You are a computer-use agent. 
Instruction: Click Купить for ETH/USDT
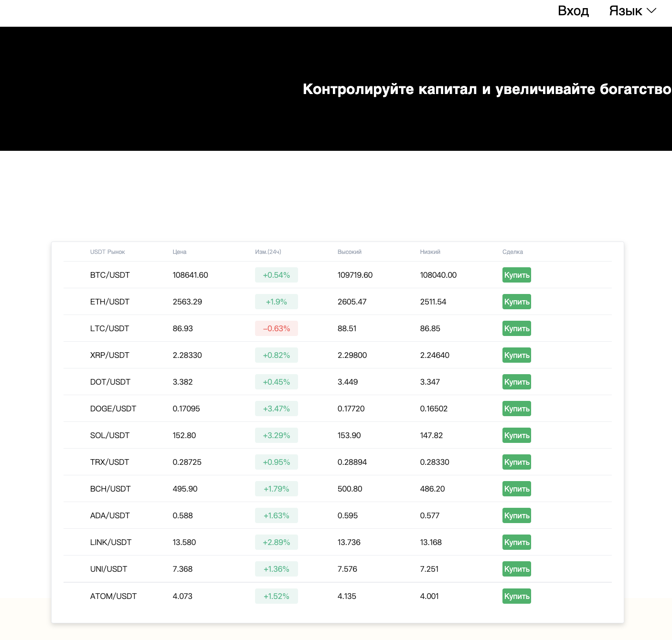coord(517,302)
